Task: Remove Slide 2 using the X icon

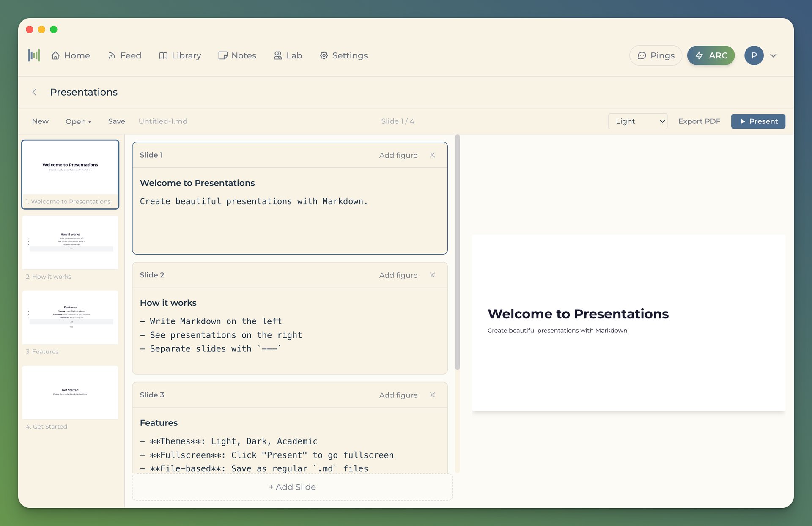Action: tap(432, 275)
